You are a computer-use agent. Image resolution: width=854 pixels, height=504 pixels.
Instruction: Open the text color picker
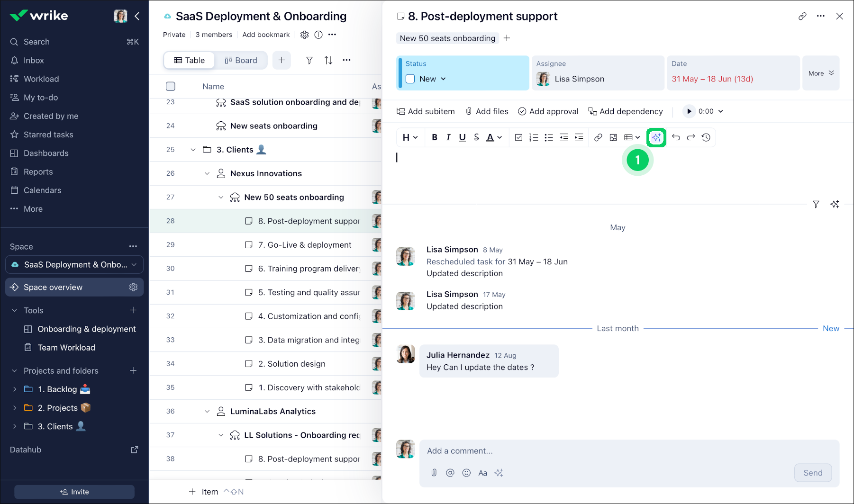(494, 137)
